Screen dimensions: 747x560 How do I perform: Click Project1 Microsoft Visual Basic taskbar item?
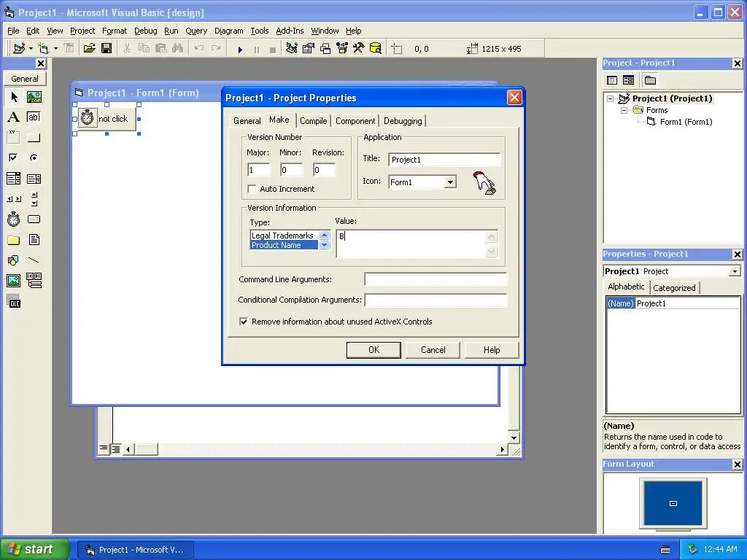coord(136,550)
